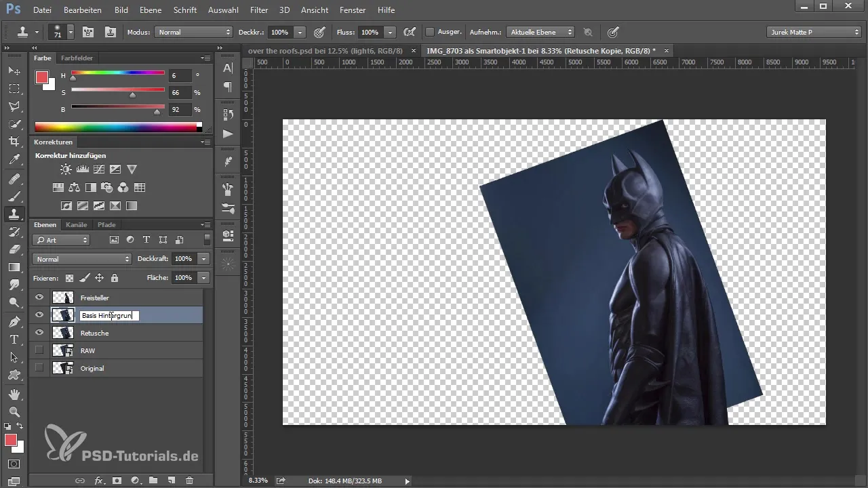Open the layer styles fx menu
The height and width of the screenshot is (488, 868).
(99, 481)
